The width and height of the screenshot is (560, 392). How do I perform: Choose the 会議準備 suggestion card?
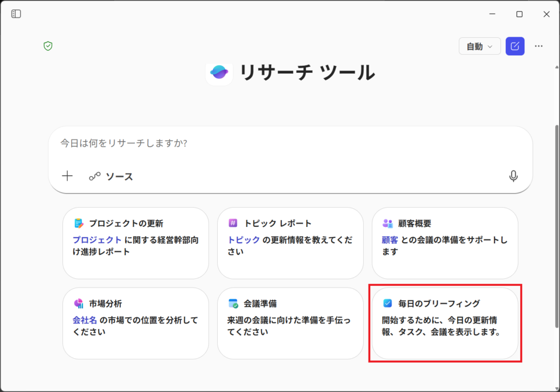(290, 323)
